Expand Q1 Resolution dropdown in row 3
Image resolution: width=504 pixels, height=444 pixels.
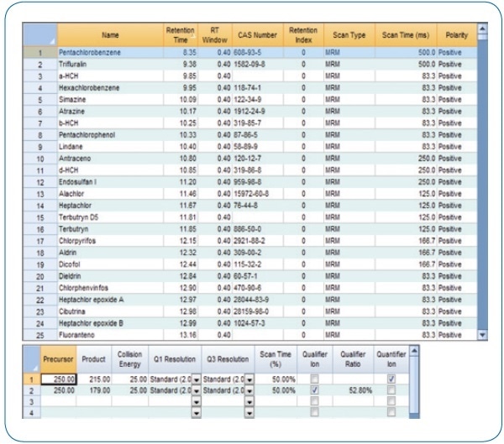point(197,401)
